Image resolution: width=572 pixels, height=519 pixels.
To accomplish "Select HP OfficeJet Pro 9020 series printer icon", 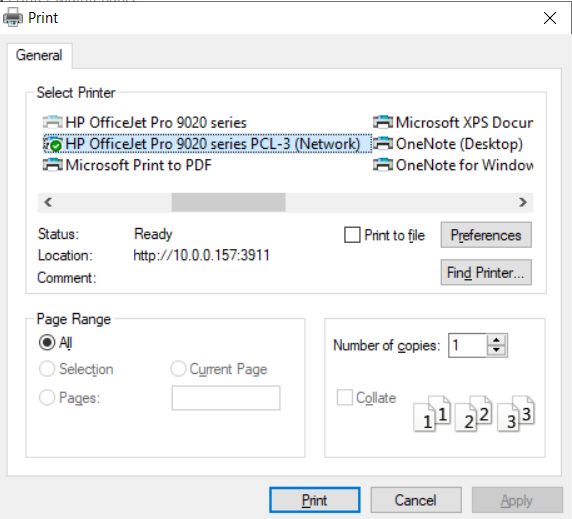I will pyautogui.click(x=53, y=123).
